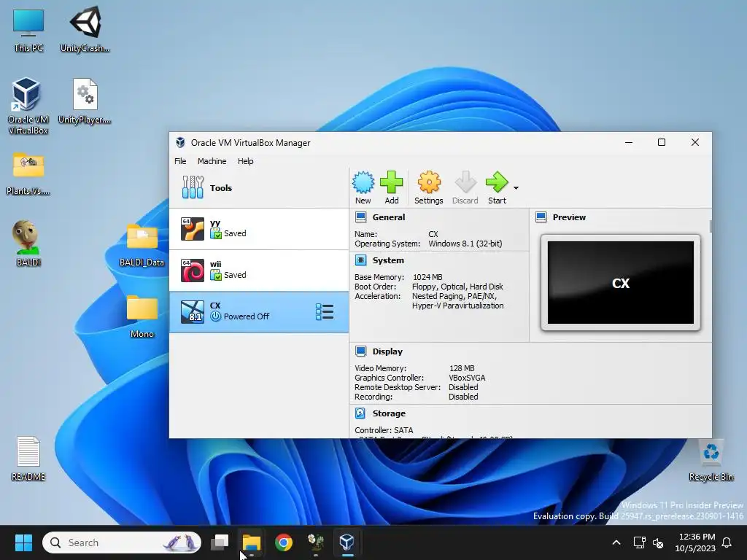Open Task View from taskbar
Viewport: 747px width, 560px height.
click(x=220, y=542)
